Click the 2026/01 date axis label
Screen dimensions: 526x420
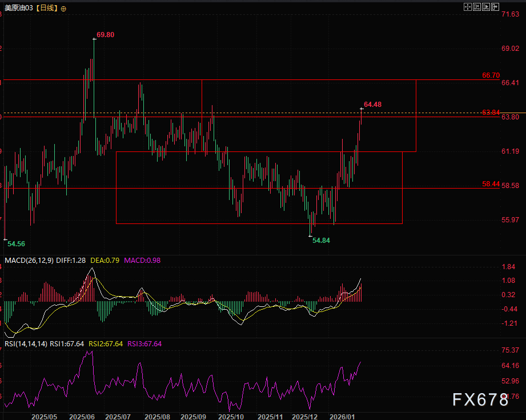click(x=342, y=417)
